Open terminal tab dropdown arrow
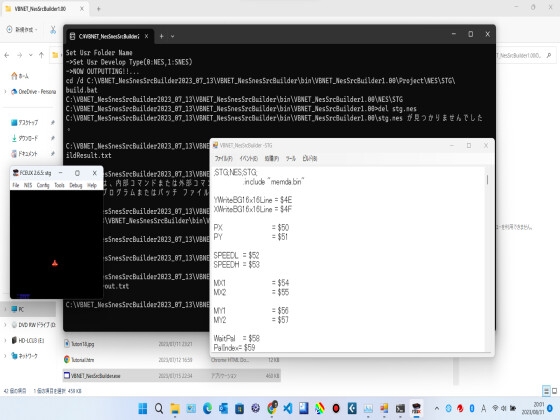560x420 pixels. coord(172,36)
